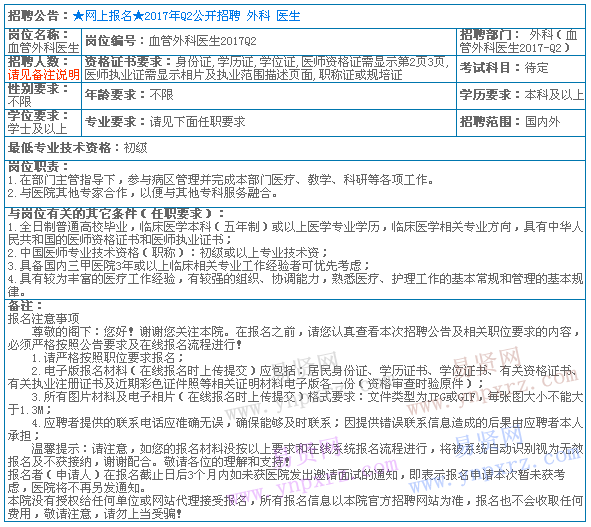
Task: Click requirement 4 about 丰富的医疗工作经验
Action: click(295, 285)
